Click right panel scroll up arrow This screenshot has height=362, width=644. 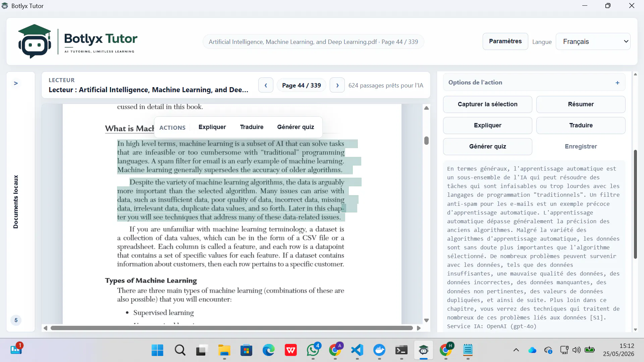click(x=635, y=74)
